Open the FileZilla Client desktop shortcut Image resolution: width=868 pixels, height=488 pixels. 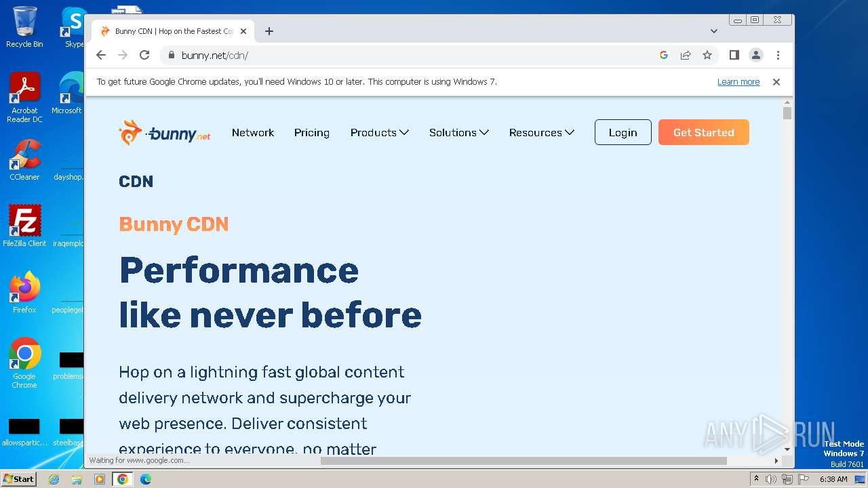24,226
